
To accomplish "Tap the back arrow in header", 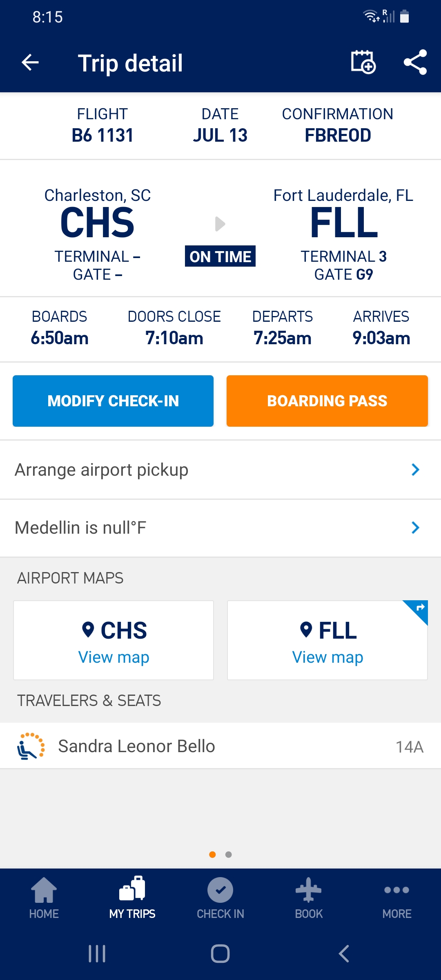I will click(30, 63).
